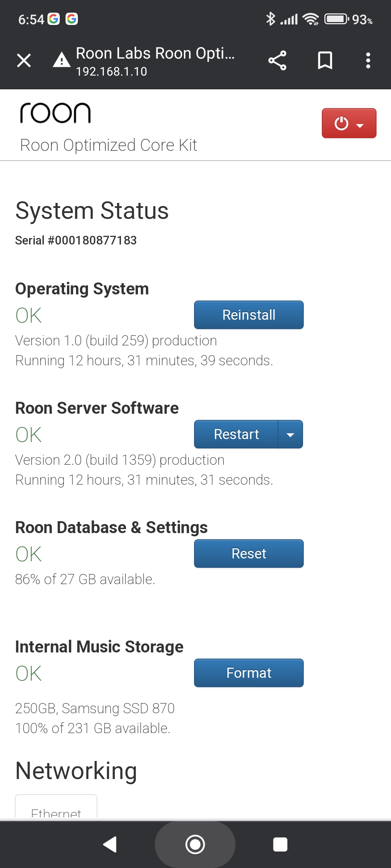Restart the Roon Server Software

tap(236, 434)
